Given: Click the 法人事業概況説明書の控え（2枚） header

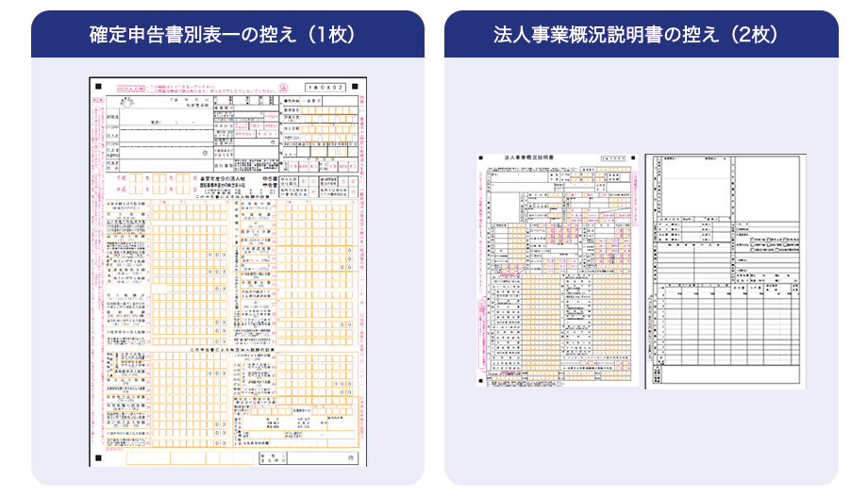Looking at the screenshot, I should pos(641,34).
